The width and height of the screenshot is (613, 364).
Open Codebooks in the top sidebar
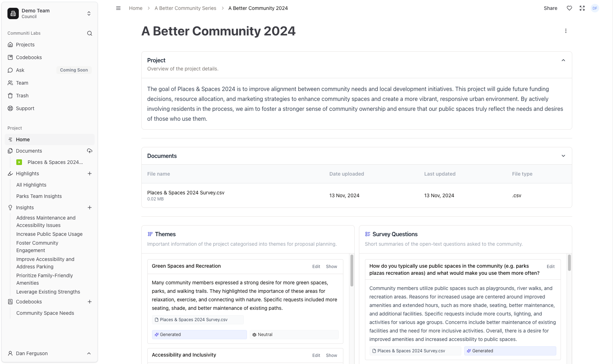[29, 57]
